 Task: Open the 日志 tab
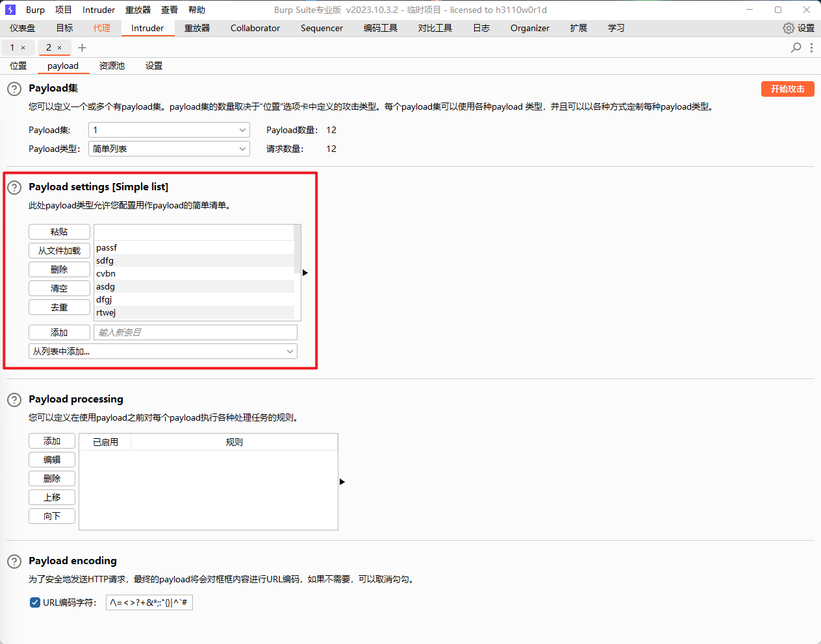481,28
